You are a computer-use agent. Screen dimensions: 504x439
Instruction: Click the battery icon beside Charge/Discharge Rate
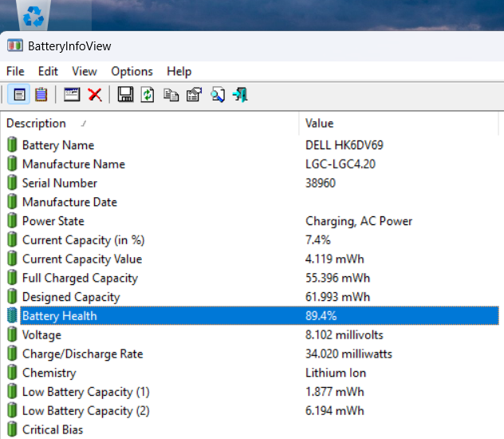pyautogui.click(x=12, y=353)
